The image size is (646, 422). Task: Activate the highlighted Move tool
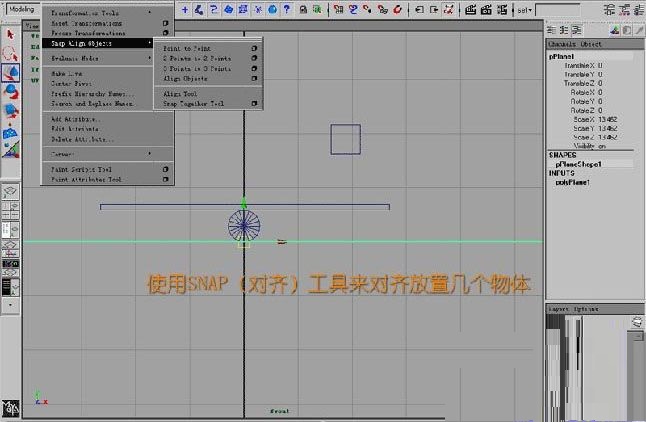point(10,73)
